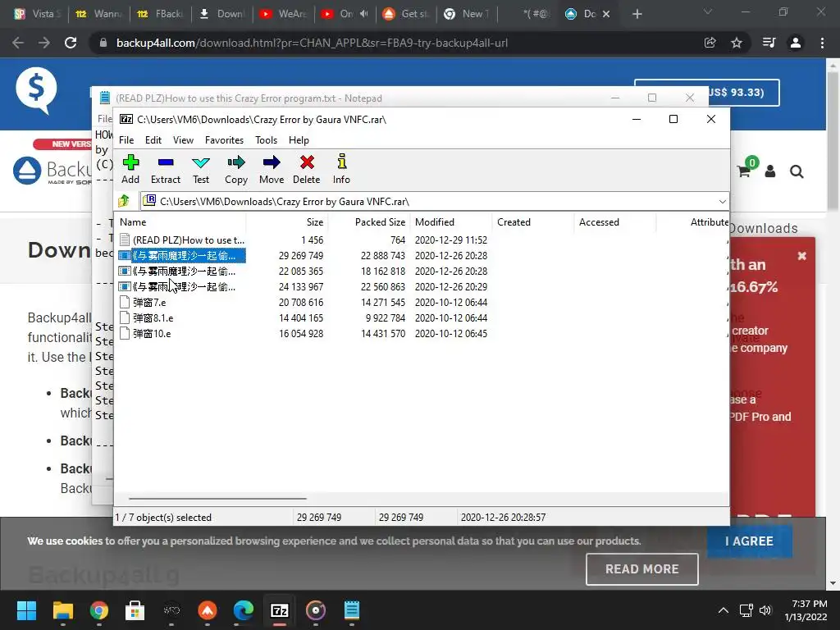
Task: Open Microsoft Edge from taskbar
Action: (x=243, y=610)
